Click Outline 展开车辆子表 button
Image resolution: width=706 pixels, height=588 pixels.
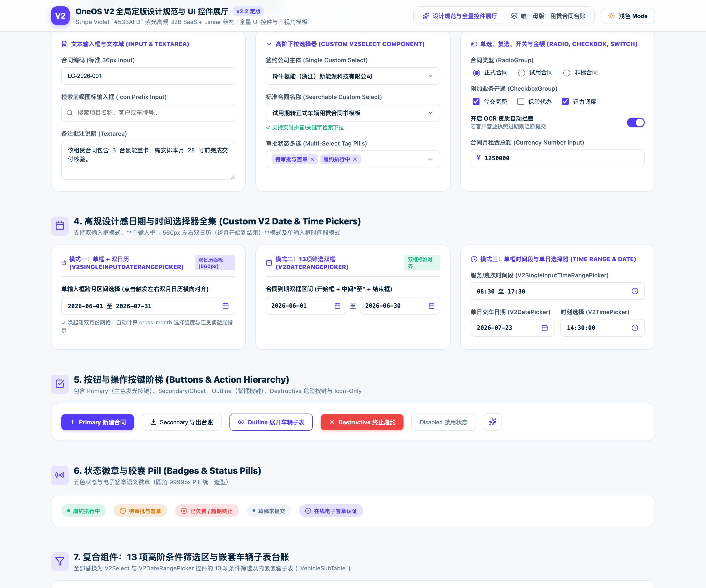coord(271,422)
